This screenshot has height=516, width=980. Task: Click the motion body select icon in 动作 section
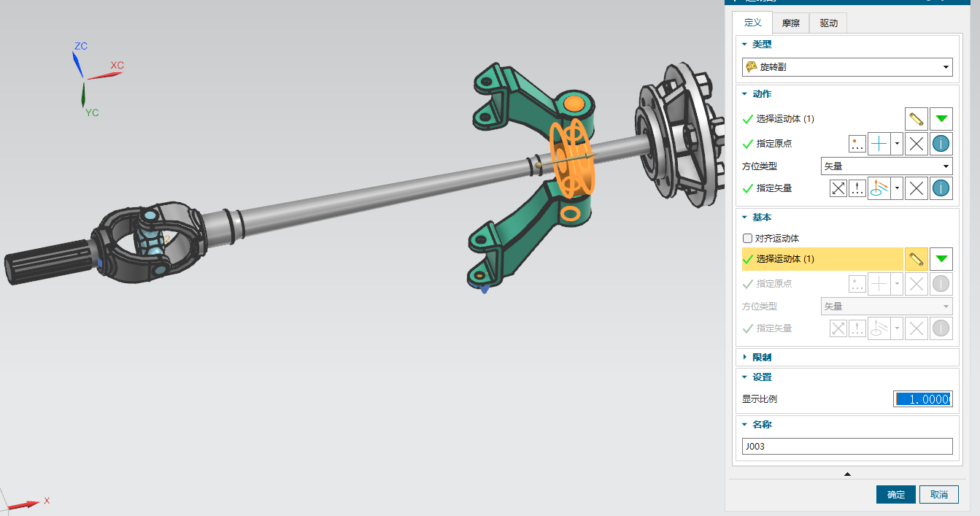[917, 119]
